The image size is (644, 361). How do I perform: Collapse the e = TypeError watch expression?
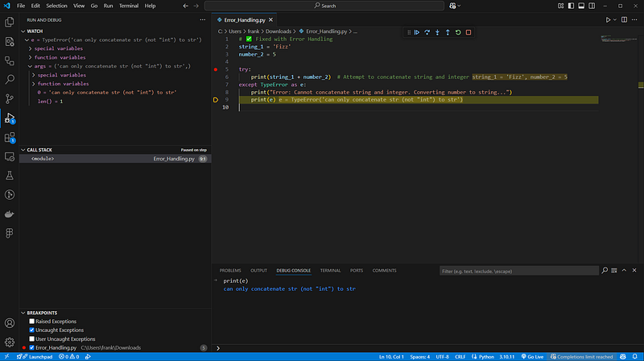click(x=27, y=39)
